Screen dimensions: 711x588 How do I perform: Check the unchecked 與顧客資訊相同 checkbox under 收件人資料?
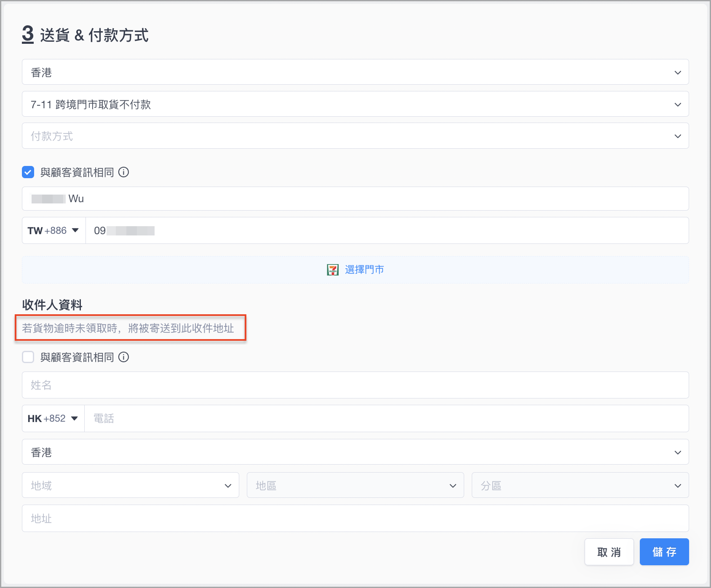(28, 357)
